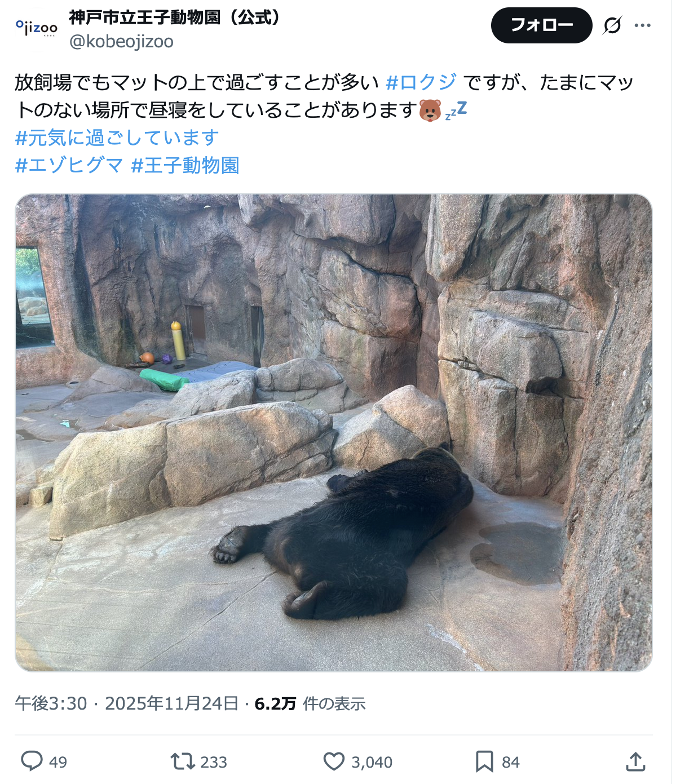Open the share icon menu
The width and height of the screenshot is (689, 784).
point(635,762)
